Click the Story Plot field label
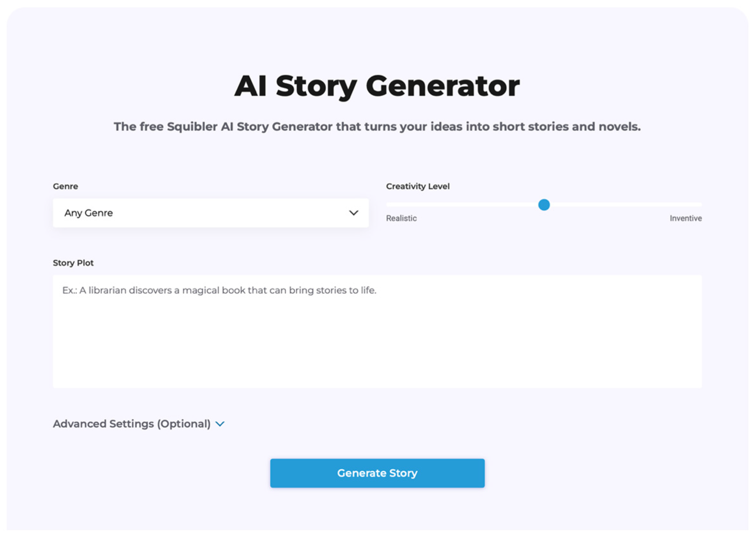 [x=73, y=263]
